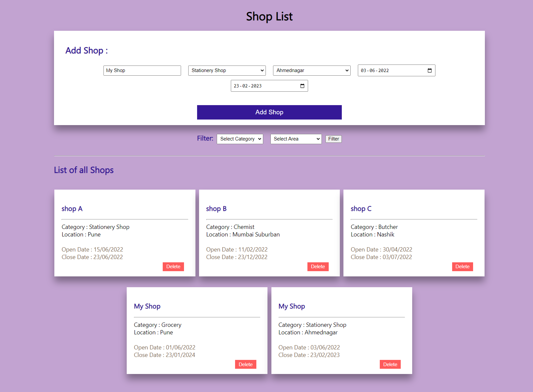Click Close Date : 23/06/2022 text

[92, 257]
